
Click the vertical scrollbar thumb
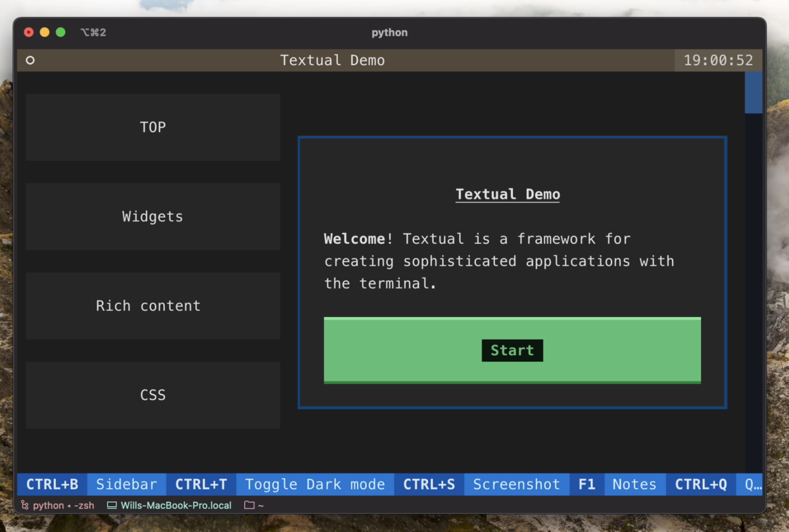(753, 93)
